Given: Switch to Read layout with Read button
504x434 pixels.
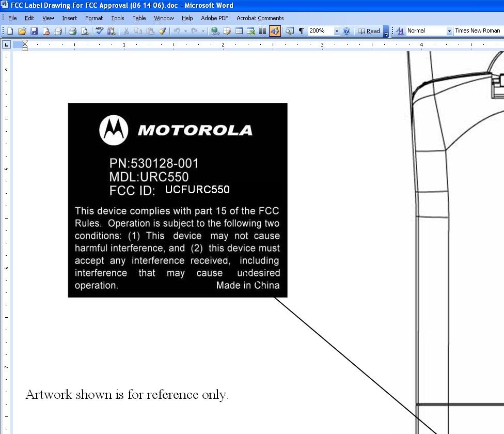Looking at the screenshot, I should click(369, 31).
